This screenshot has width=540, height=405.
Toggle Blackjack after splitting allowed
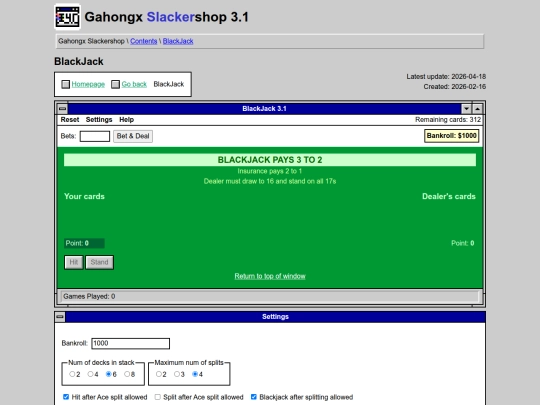[x=254, y=397]
